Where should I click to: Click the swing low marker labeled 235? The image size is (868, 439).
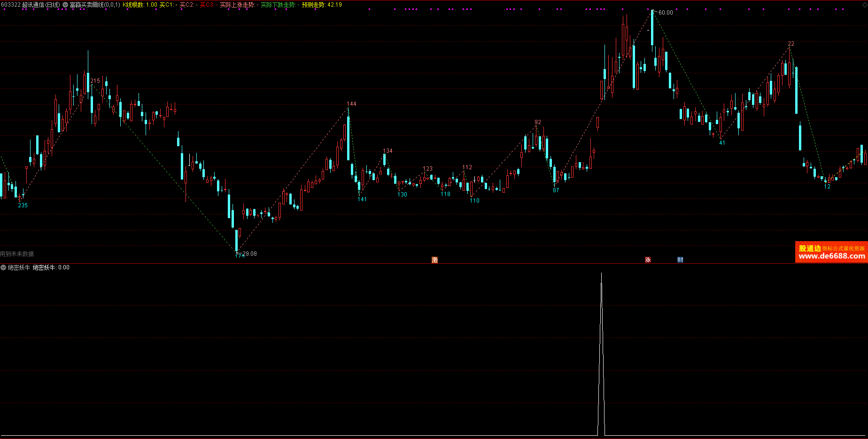point(23,205)
